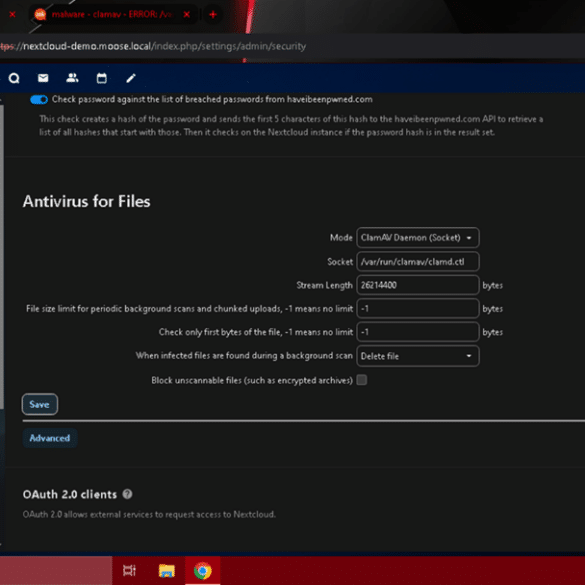Open the Mail app icon
The height and width of the screenshot is (585, 585).
click(x=43, y=78)
